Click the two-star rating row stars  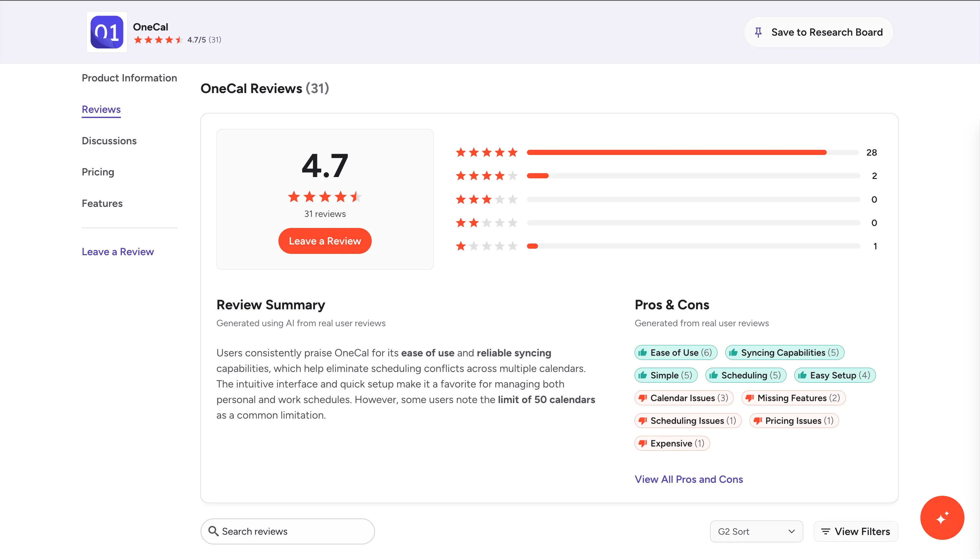tap(486, 223)
